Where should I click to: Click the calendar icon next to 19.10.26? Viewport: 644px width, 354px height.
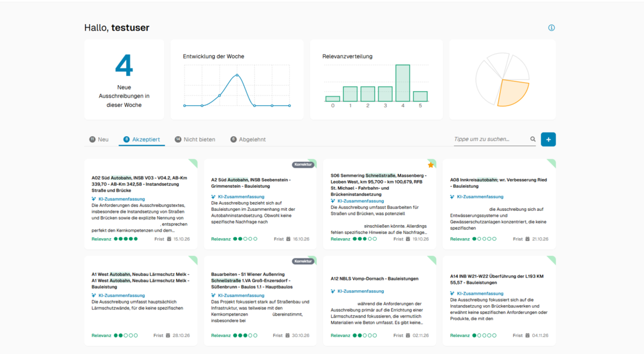click(x=408, y=239)
